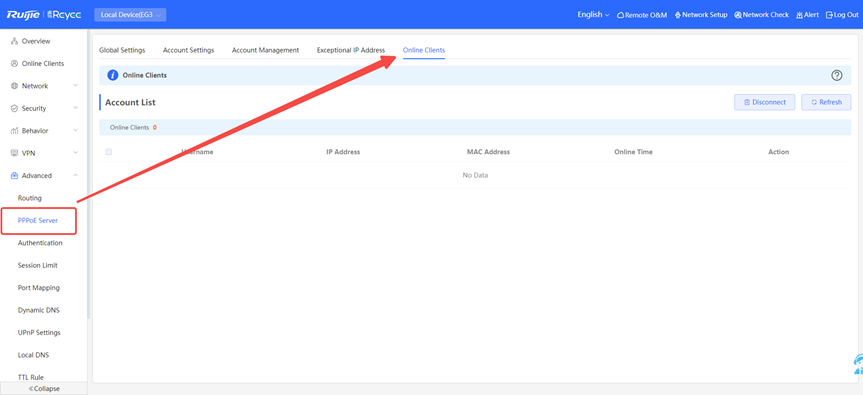
Task: Select the Online Clients tab
Action: [424, 50]
